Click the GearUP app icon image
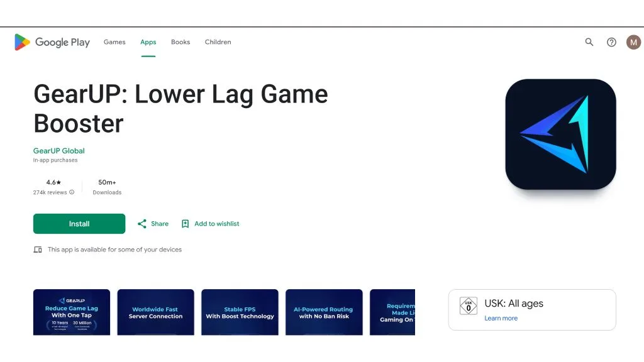This screenshot has height=362, width=644. tap(560, 134)
